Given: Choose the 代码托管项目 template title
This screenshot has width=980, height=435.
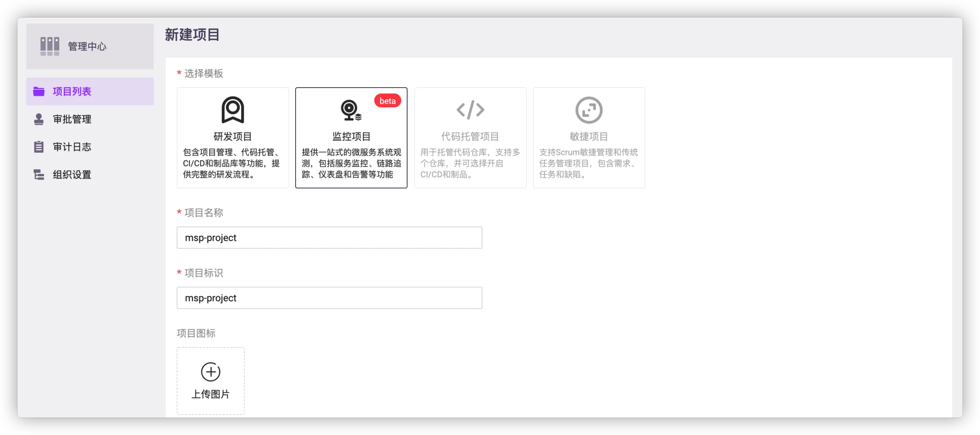Looking at the screenshot, I should point(470,136).
